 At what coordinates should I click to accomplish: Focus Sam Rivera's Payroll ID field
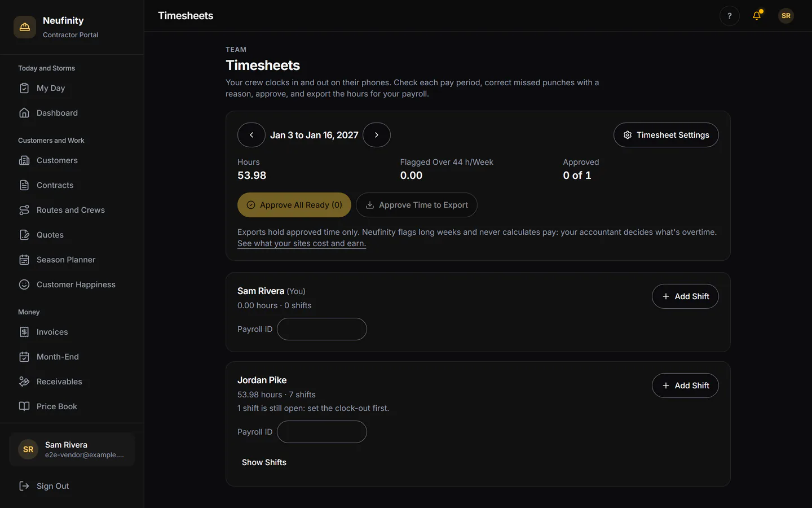322,329
